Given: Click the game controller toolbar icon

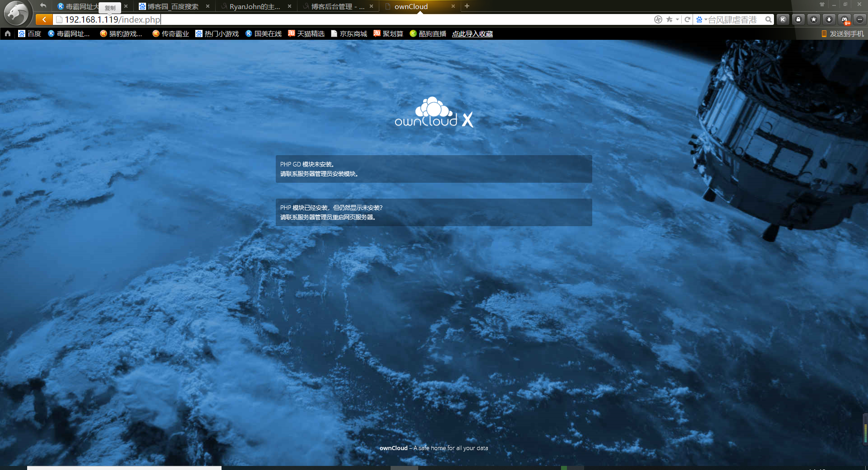Looking at the screenshot, I should [844, 19].
